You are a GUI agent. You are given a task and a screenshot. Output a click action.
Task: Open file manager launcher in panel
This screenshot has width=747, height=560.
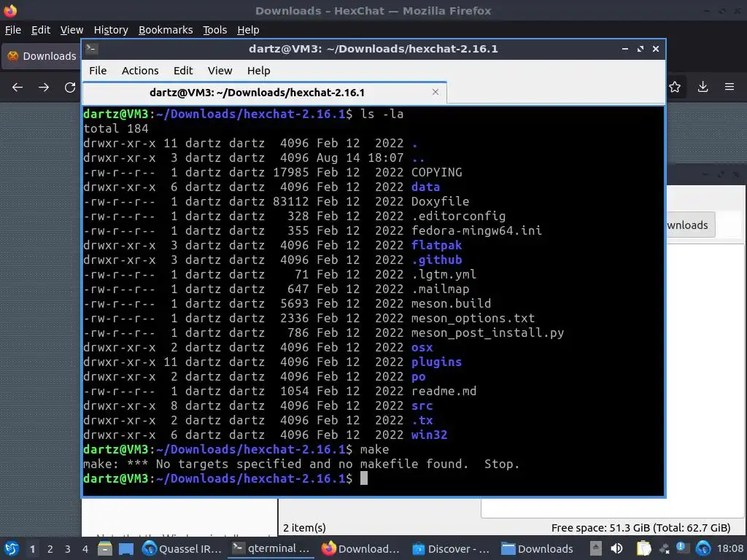pos(105,549)
